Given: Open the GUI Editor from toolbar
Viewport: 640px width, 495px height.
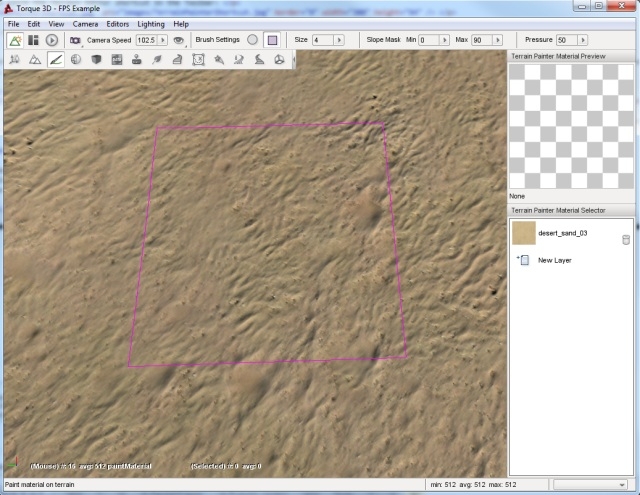Looking at the screenshot, I should click(x=33, y=40).
